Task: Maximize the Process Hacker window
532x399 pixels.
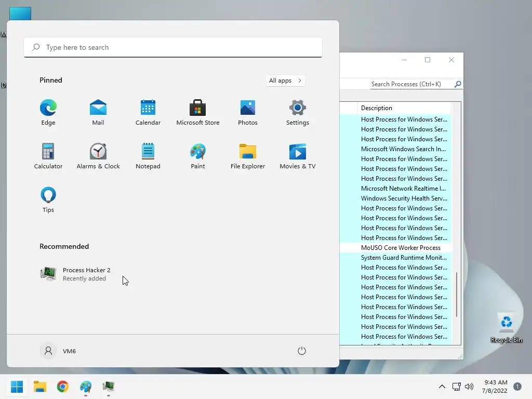Action: click(428, 60)
